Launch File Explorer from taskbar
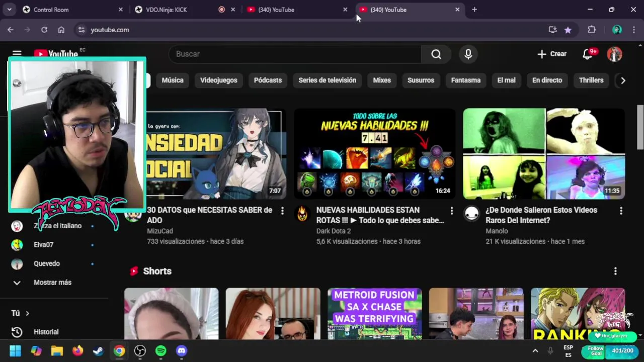 pos(57,350)
